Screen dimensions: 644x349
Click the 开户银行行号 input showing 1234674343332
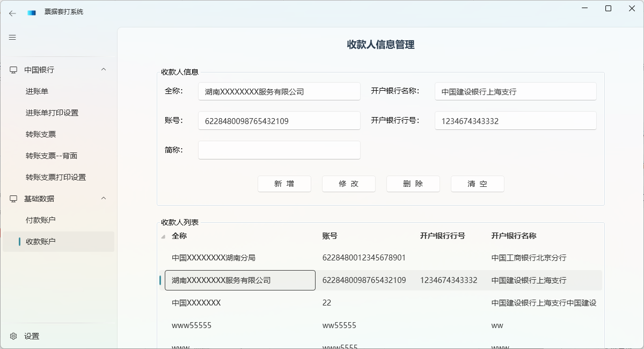[515, 120]
